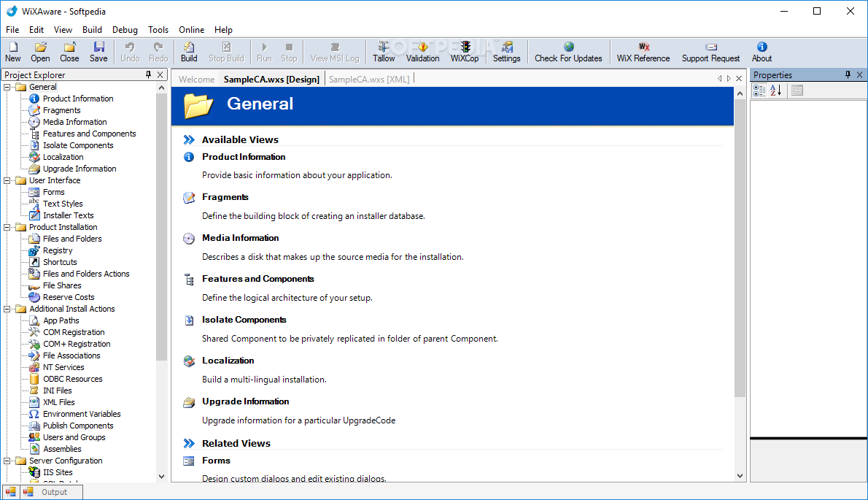Switch to SampleCA.wxs [XML] tab
The width and height of the screenshot is (868, 500).
369,79
